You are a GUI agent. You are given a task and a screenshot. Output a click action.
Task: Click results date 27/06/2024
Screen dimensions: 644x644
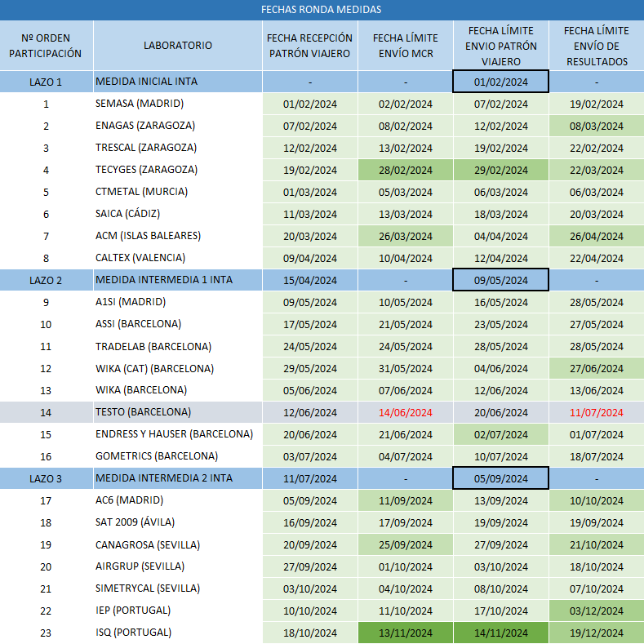coord(597,368)
